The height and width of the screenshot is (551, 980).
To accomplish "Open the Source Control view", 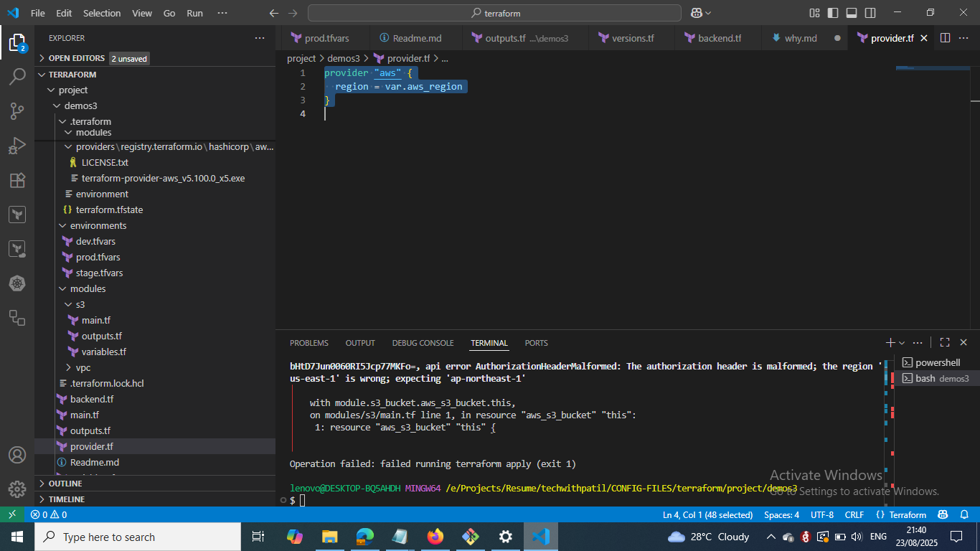I will (x=17, y=110).
